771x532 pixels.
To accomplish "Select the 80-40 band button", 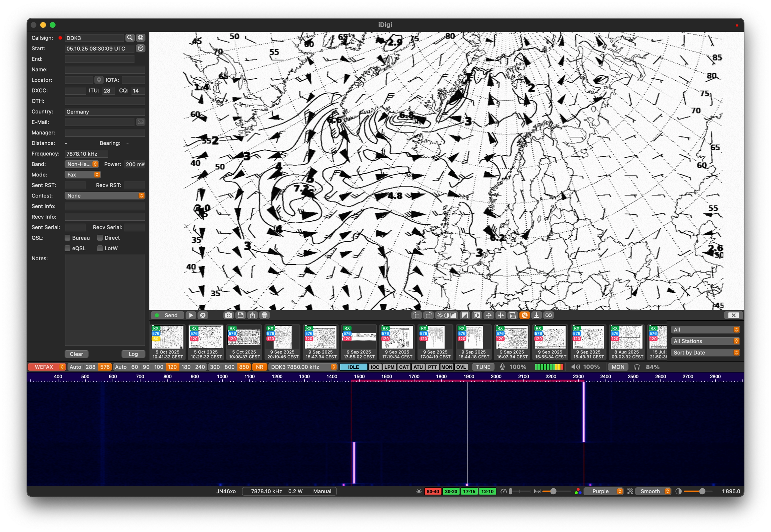I will click(433, 492).
